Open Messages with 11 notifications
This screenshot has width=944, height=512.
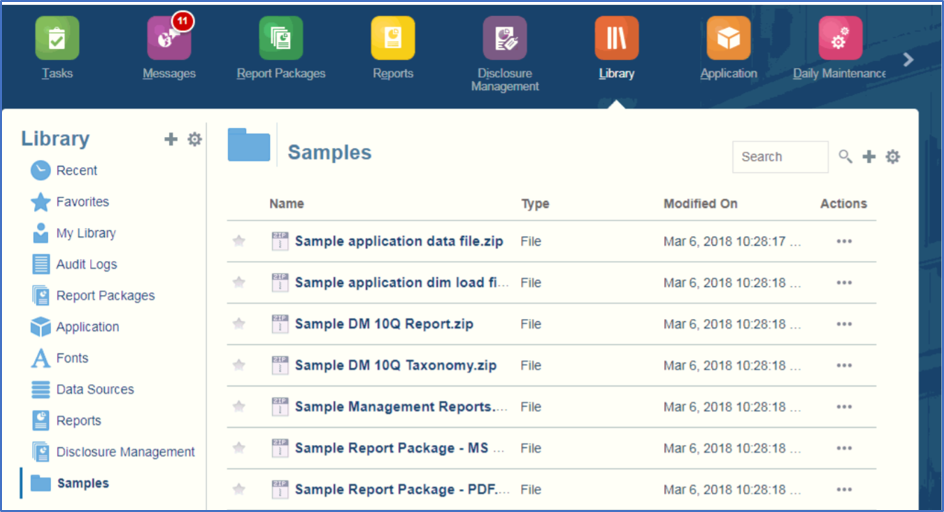pyautogui.click(x=169, y=39)
